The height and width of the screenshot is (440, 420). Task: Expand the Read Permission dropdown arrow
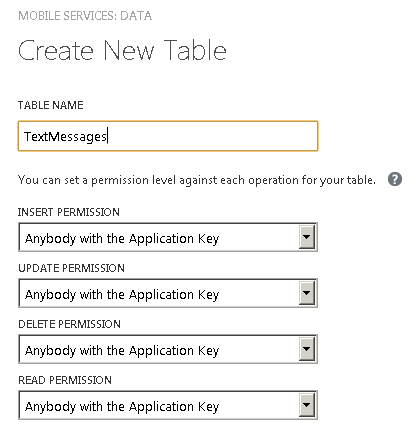[x=307, y=405]
